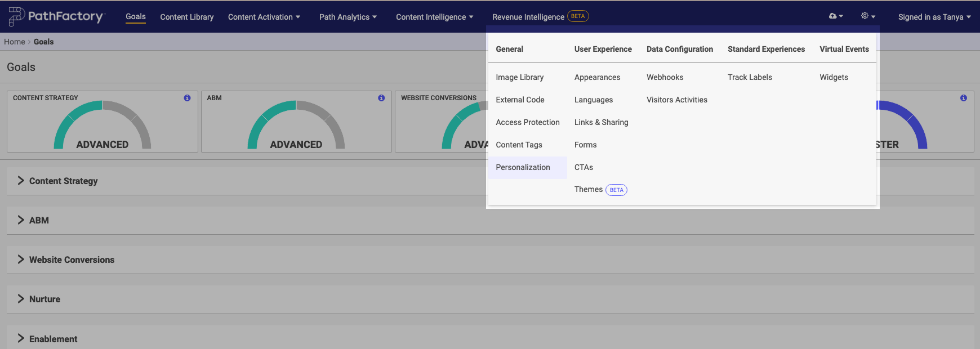Click Content Strategy card info icon
980x349 pixels.
[x=187, y=98]
